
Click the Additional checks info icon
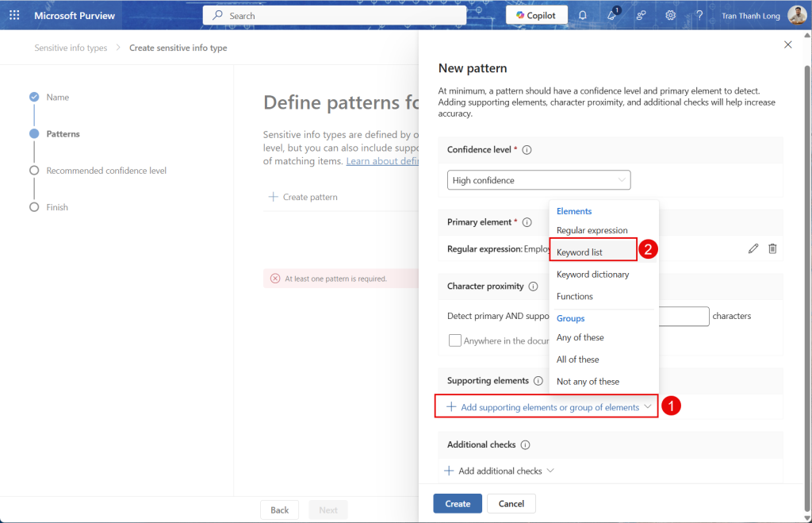coord(525,445)
